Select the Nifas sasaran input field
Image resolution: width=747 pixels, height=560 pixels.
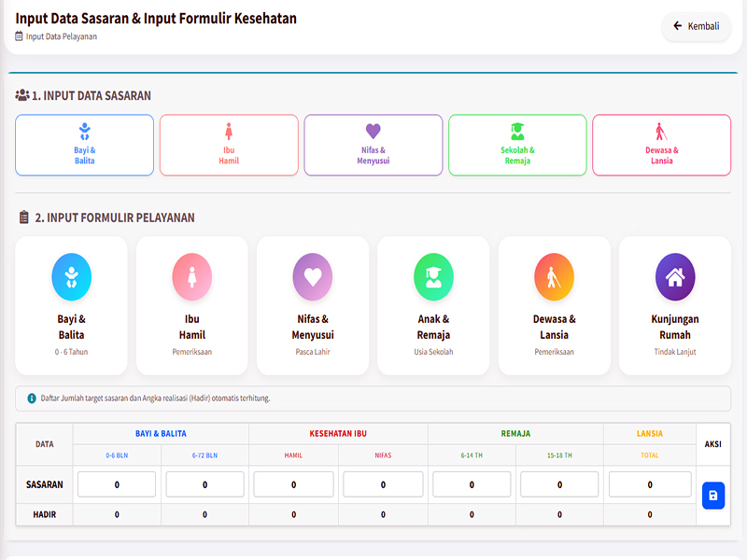point(383,484)
